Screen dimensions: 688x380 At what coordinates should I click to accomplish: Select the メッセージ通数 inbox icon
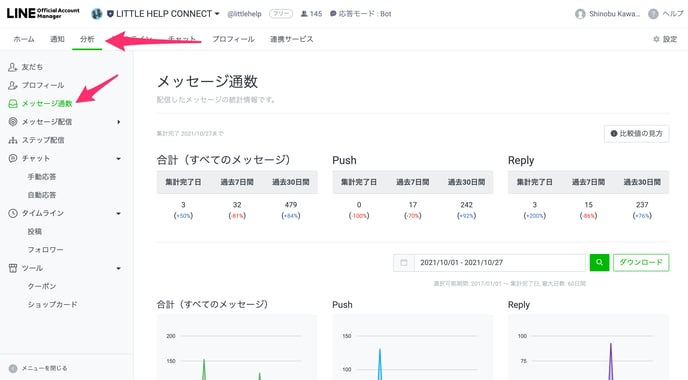[13, 104]
